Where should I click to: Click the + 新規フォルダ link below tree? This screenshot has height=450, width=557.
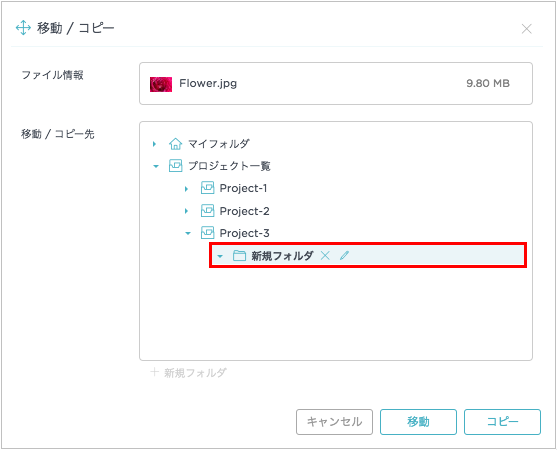pyautogui.click(x=189, y=373)
